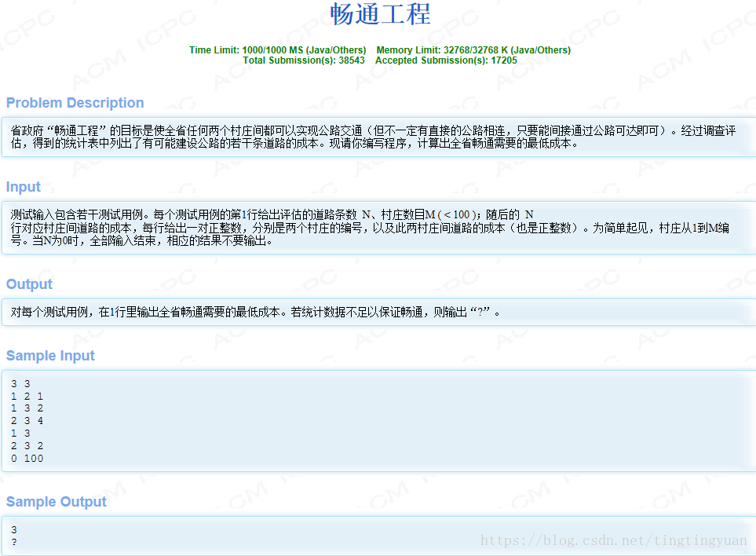756x556 pixels.
Task: Click Accepted Submission(s): 17205
Action: pyautogui.click(x=446, y=60)
